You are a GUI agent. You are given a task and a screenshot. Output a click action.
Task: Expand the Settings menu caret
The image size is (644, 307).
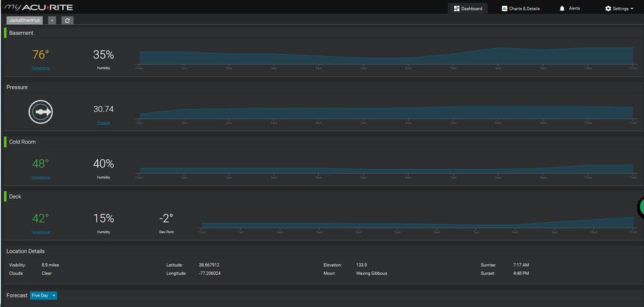point(631,9)
